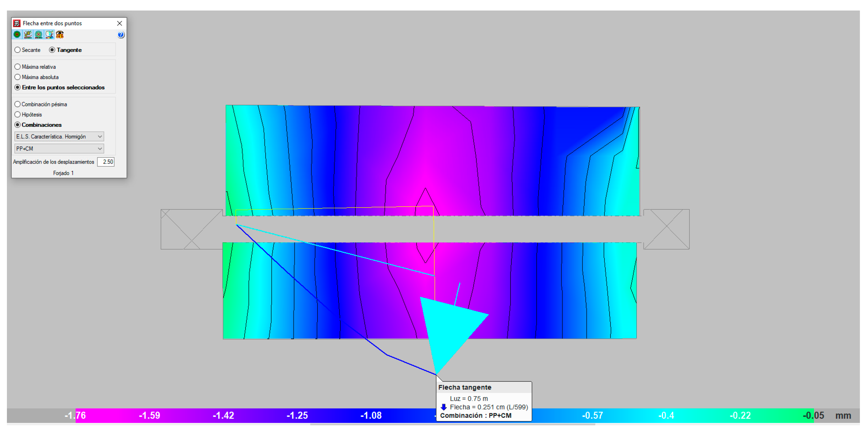This screenshot has height=431, width=868.
Task: Choose the Hipótesis radio option
Action: click(18, 115)
